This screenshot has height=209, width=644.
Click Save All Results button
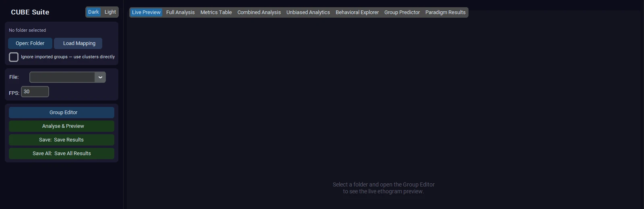(62, 154)
